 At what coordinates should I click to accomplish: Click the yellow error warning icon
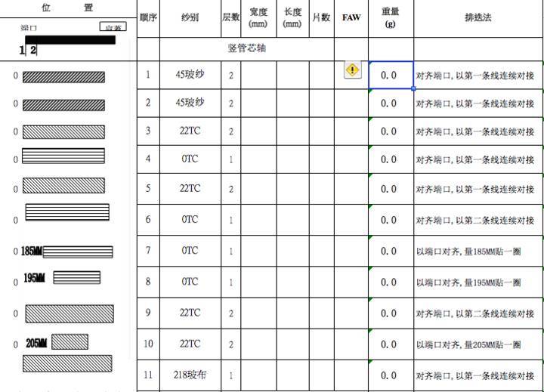click(x=353, y=70)
